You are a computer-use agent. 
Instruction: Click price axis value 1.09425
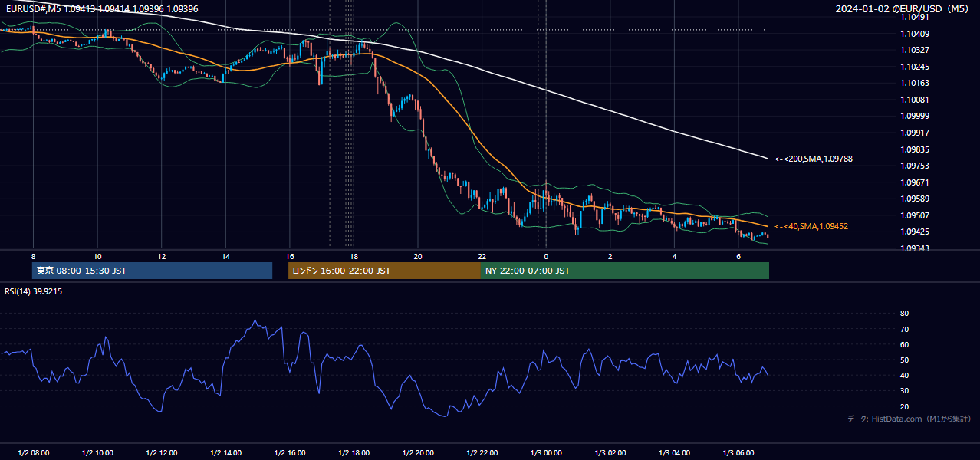click(915, 232)
